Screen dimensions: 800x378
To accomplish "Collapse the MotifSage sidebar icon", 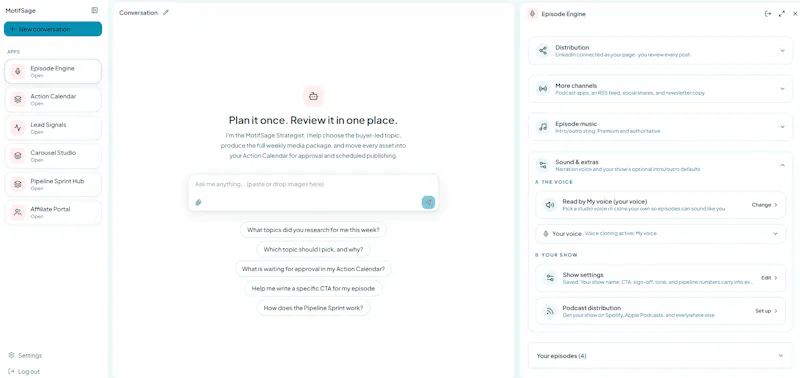I will (94, 10).
